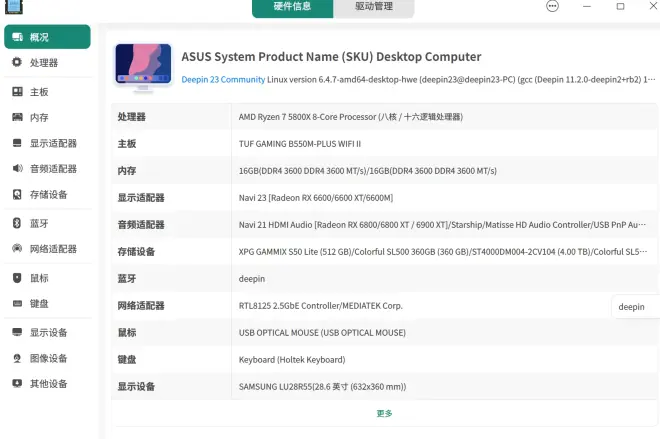Open the 其他设备 other devices sidebar icon
The width and height of the screenshot is (660, 439).
click(17, 383)
